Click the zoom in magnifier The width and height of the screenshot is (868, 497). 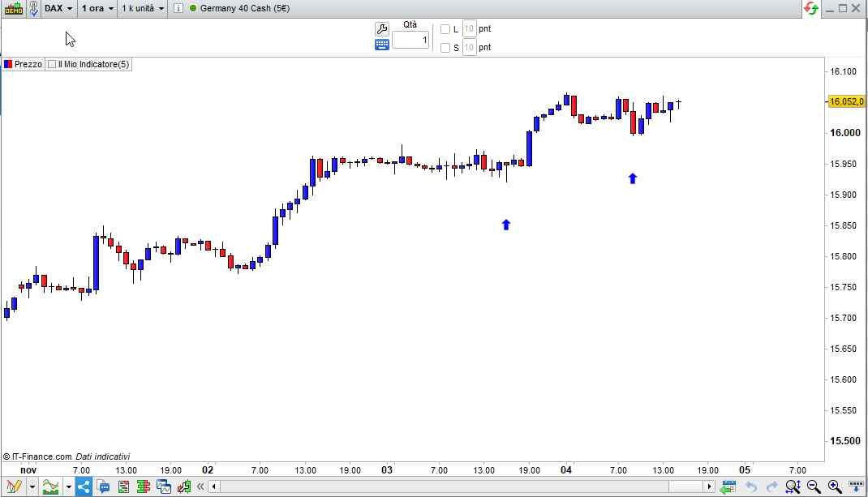(835, 487)
